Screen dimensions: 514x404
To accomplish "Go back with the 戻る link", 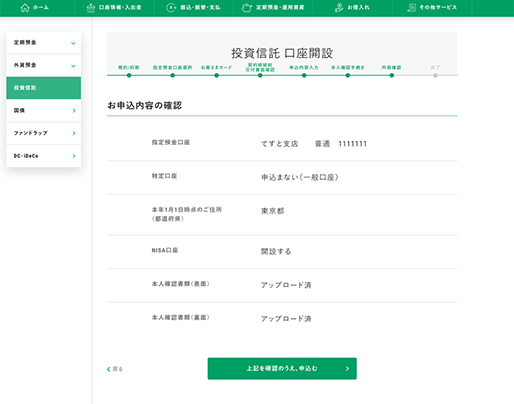I will [x=115, y=369].
